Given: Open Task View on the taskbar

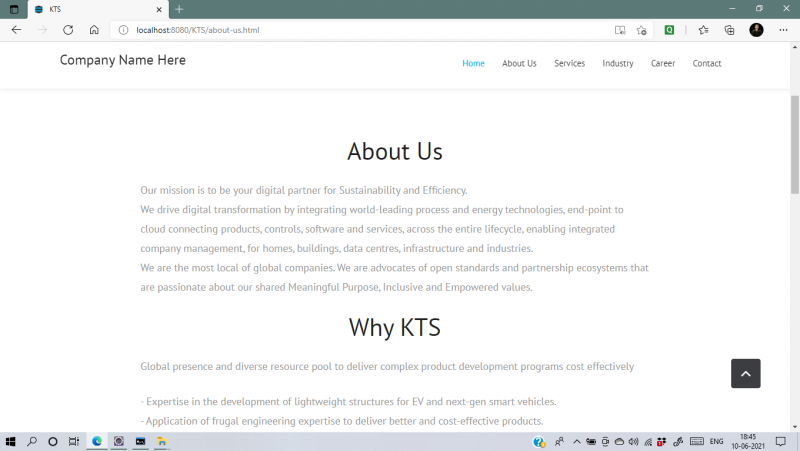Looking at the screenshot, I should coord(74,441).
